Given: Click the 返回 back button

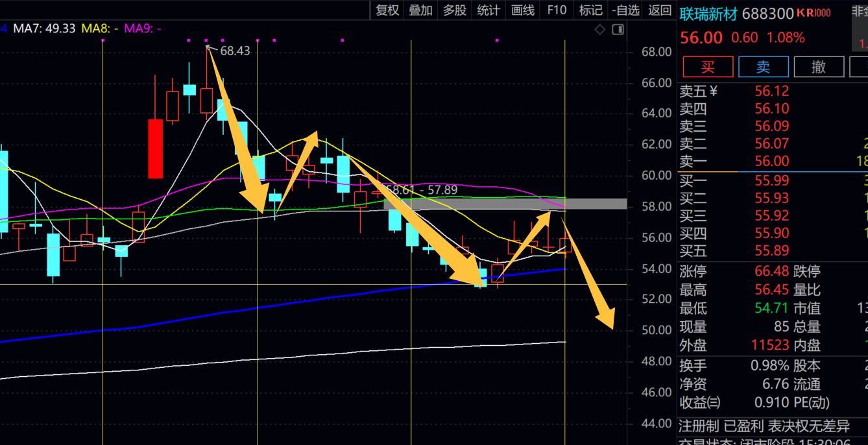Looking at the screenshot, I should pyautogui.click(x=660, y=10).
